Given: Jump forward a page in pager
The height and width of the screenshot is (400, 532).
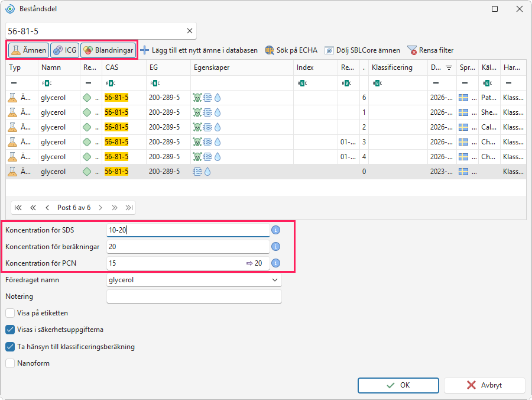Looking at the screenshot, I should (x=115, y=208).
